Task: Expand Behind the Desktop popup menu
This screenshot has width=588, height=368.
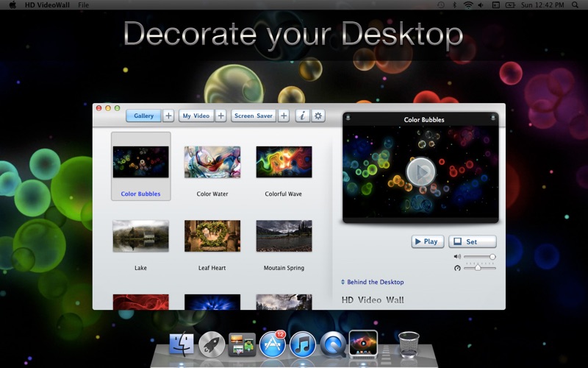Action: point(373,282)
